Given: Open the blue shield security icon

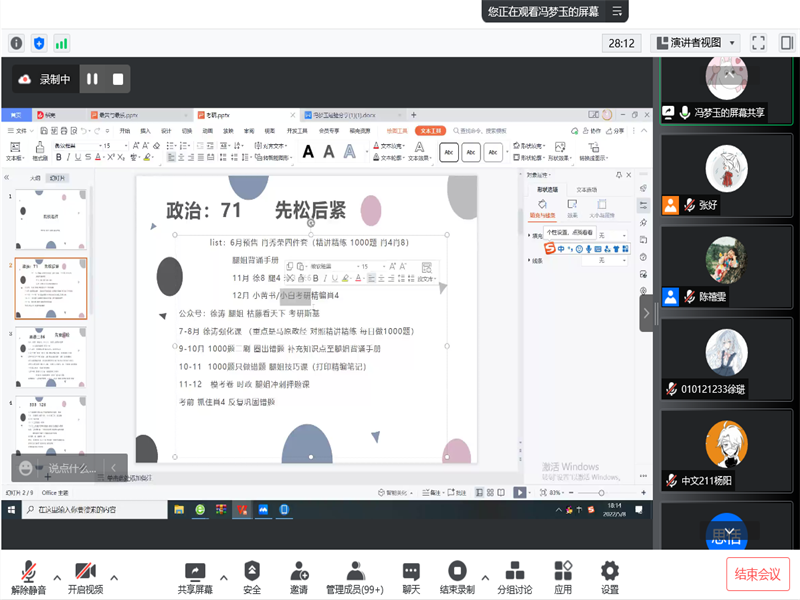Looking at the screenshot, I should click(x=39, y=43).
